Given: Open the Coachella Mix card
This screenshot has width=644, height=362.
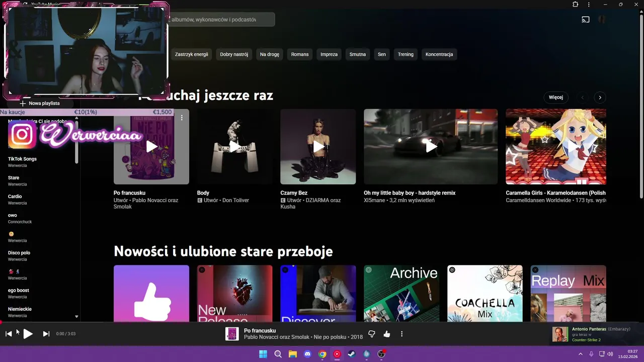Looking at the screenshot, I should coord(485,294).
